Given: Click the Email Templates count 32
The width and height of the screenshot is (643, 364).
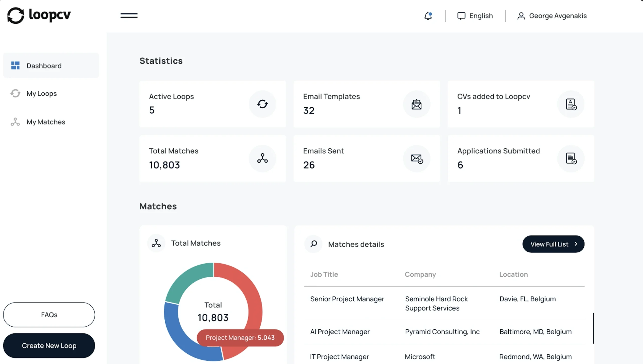Looking at the screenshot, I should point(309,110).
